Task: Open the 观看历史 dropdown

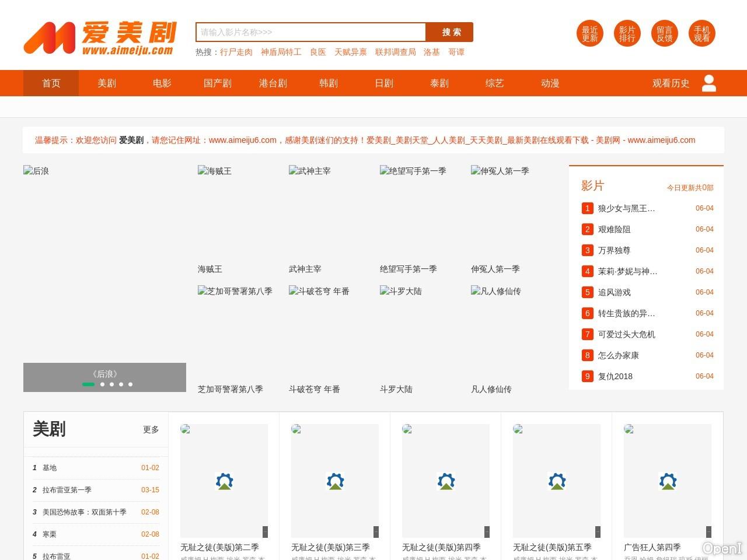Action: pos(671,83)
